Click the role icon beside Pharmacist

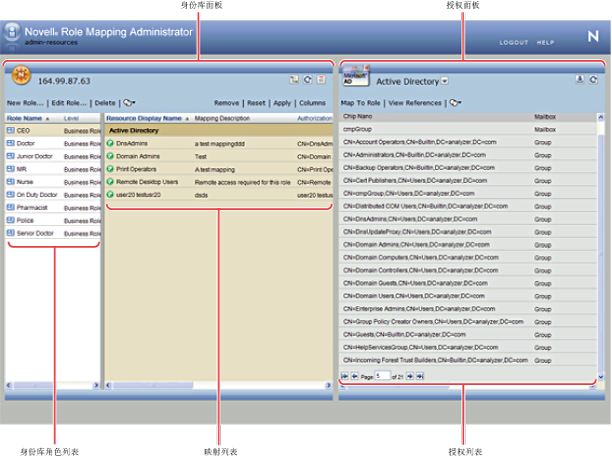tap(11, 208)
